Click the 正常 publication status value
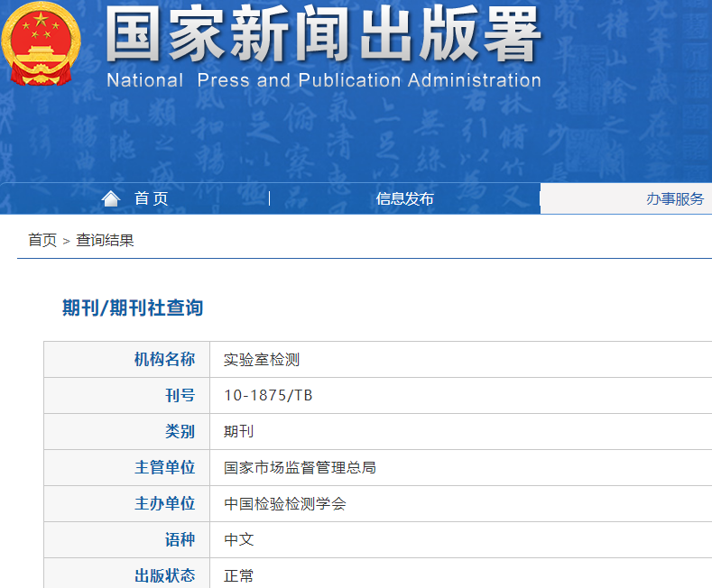Image resolution: width=712 pixels, height=588 pixels. pyautogui.click(x=238, y=575)
